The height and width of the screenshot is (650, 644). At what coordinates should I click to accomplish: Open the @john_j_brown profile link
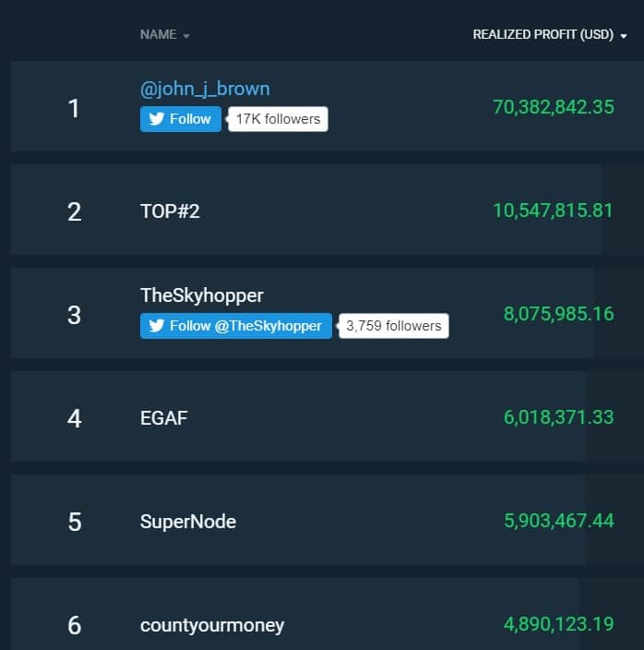[x=205, y=90]
